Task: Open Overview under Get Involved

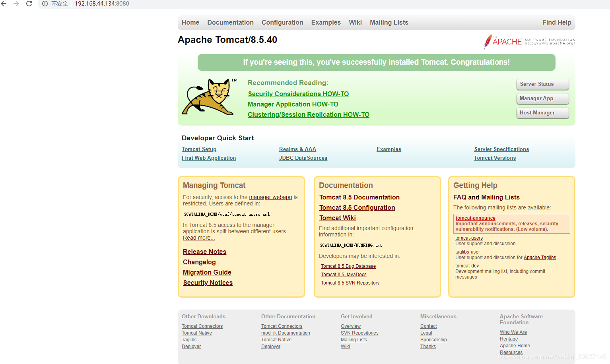Action: 351,326
